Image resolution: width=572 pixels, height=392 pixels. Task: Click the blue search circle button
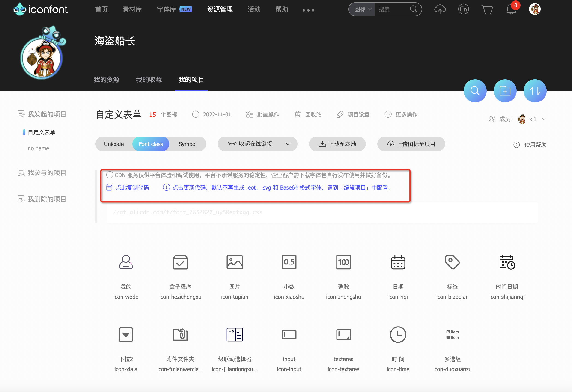pyautogui.click(x=475, y=91)
